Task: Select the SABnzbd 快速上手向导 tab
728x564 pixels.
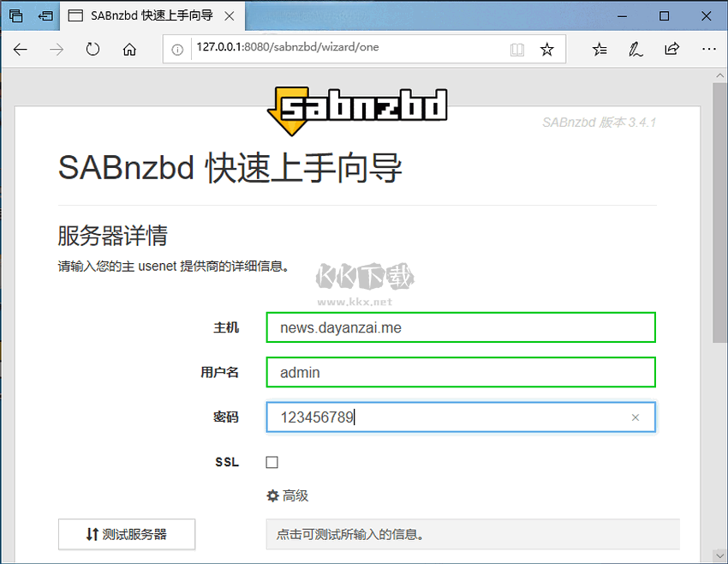Action: coord(152,15)
